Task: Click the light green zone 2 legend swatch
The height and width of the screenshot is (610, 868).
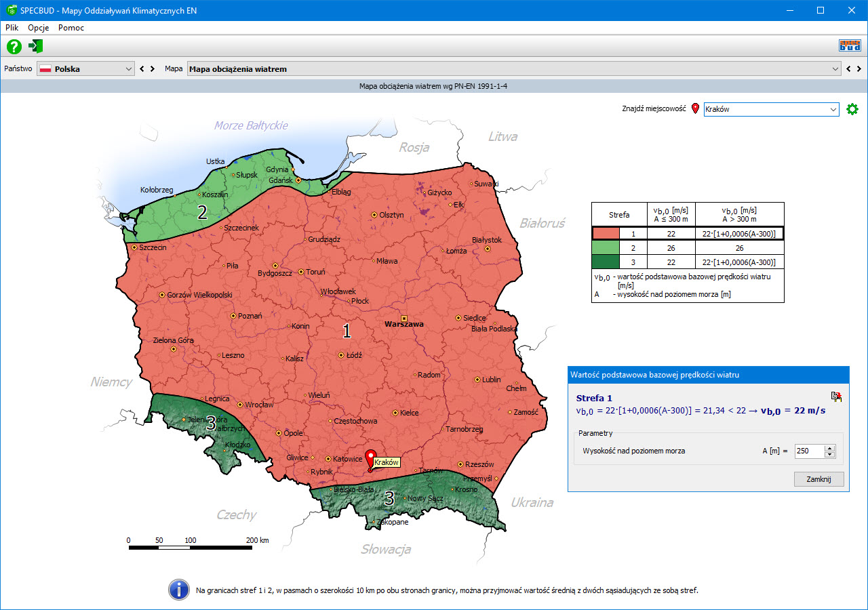Action: pyautogui.click(x=619, y=248)
